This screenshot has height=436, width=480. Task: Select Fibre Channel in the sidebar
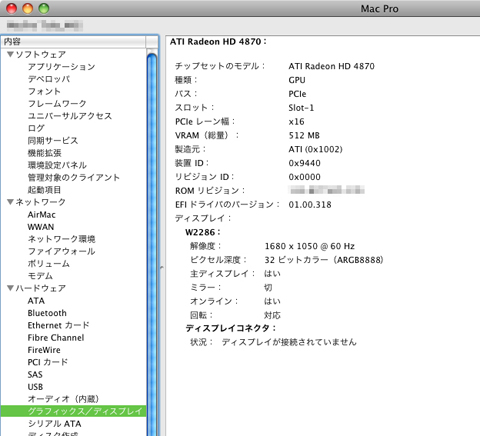coord(56,338)
